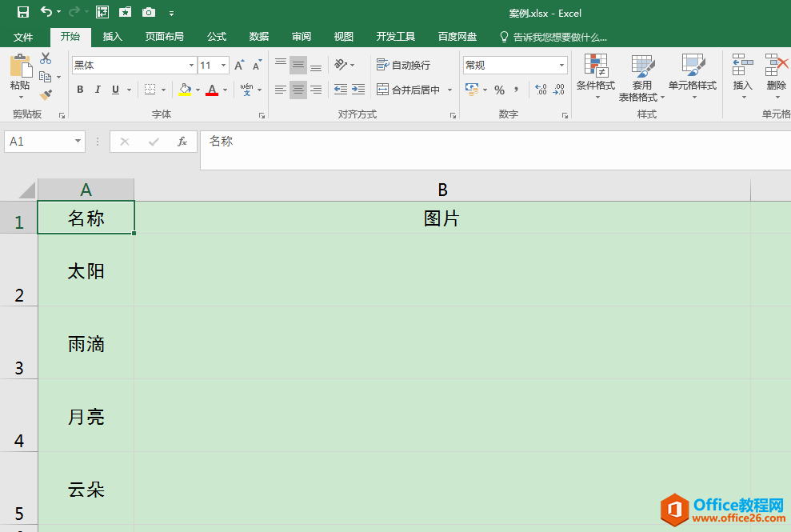Increase indent in alignment group
The height and width of the screenshot is (532, 791).
coord(358,90)
